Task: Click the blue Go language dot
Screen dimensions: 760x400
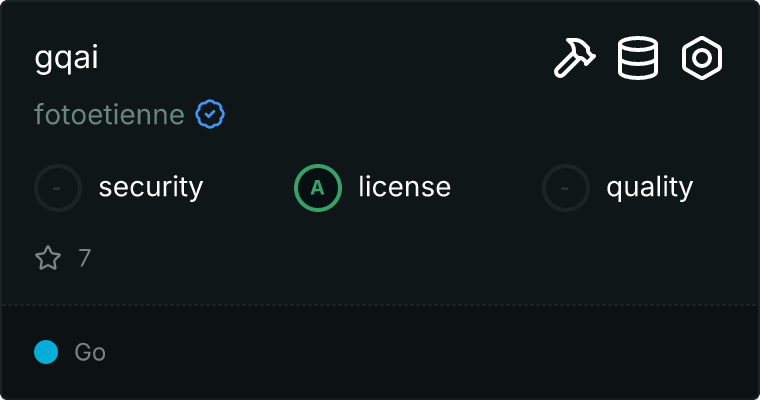Action: [x=46, y=352]
